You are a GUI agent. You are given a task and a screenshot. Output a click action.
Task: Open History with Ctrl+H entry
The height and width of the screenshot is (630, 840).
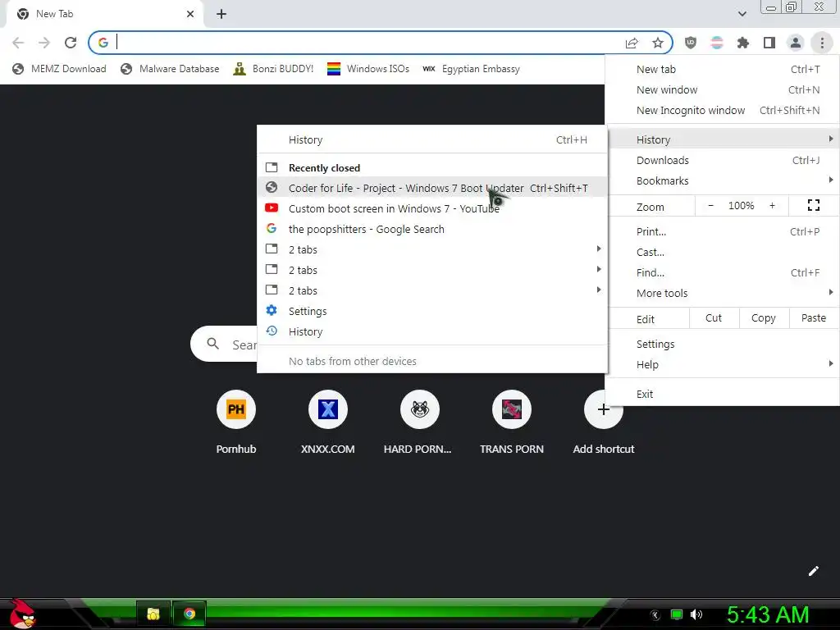(432, 139)
